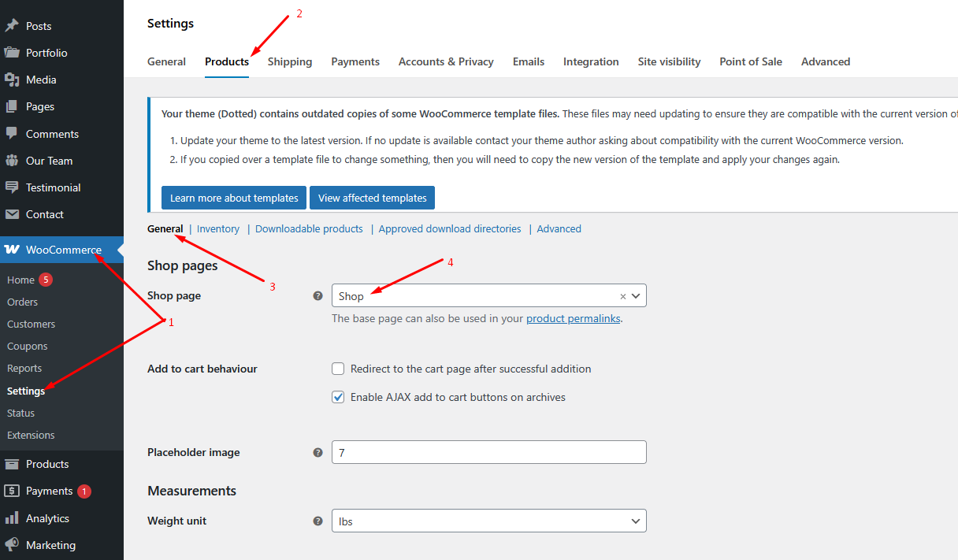
Task: Open the Integration tab
Action: click(591, 61)
